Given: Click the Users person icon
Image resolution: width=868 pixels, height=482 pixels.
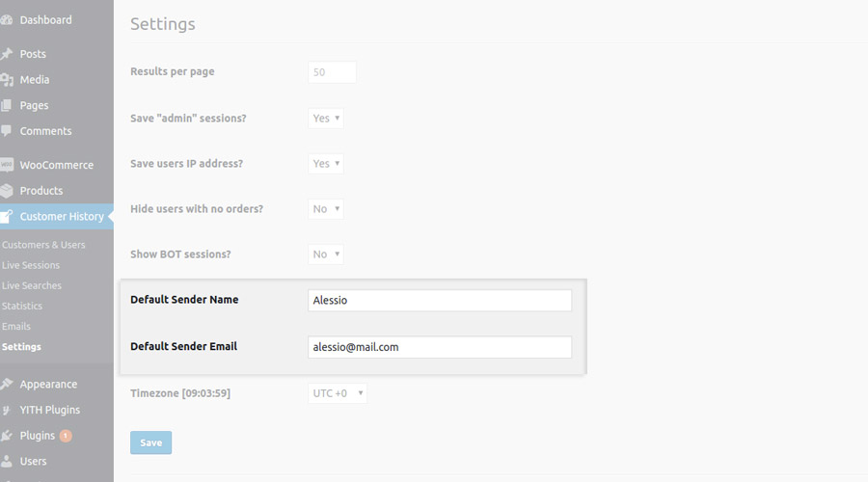Looking at the screenshot, I should point(6,461).
